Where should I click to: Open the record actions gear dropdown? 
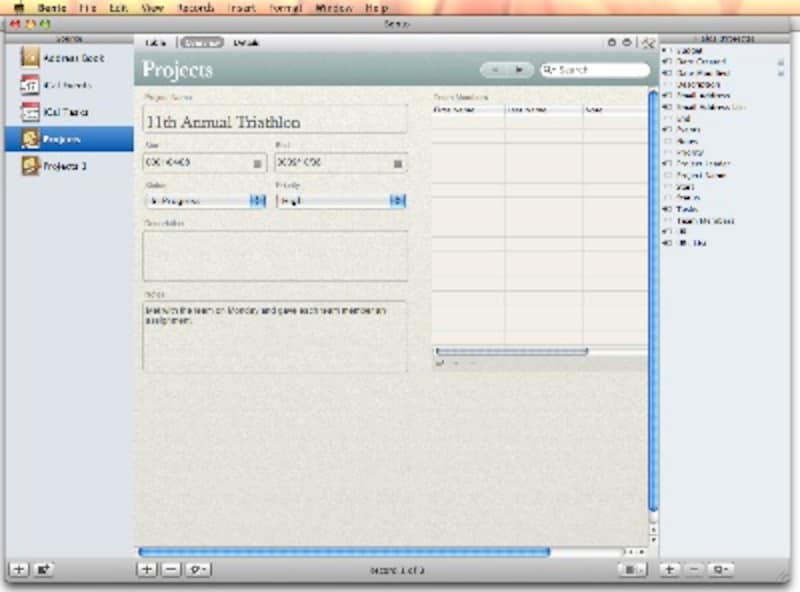point(197,569)
